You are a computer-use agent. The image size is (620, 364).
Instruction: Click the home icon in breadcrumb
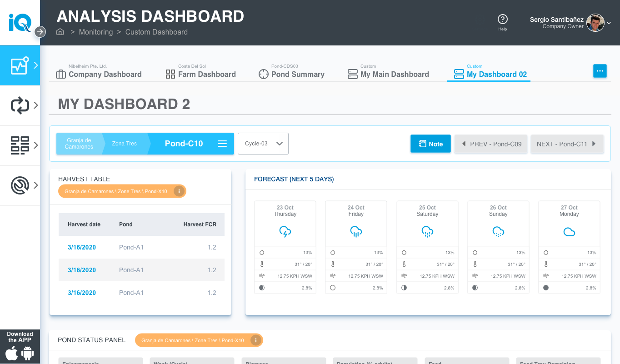click(x=60, y=32)
